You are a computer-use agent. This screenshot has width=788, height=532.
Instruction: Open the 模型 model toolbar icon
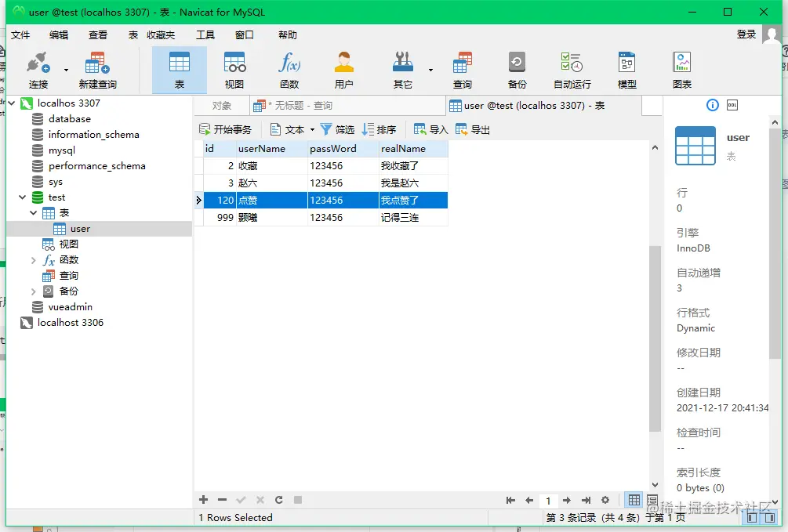tap(626, 71)
